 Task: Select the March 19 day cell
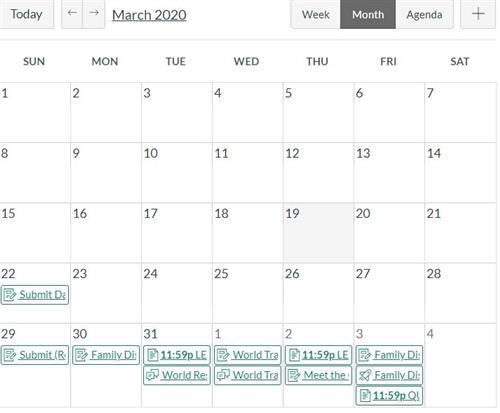click(x=318, y=233)
